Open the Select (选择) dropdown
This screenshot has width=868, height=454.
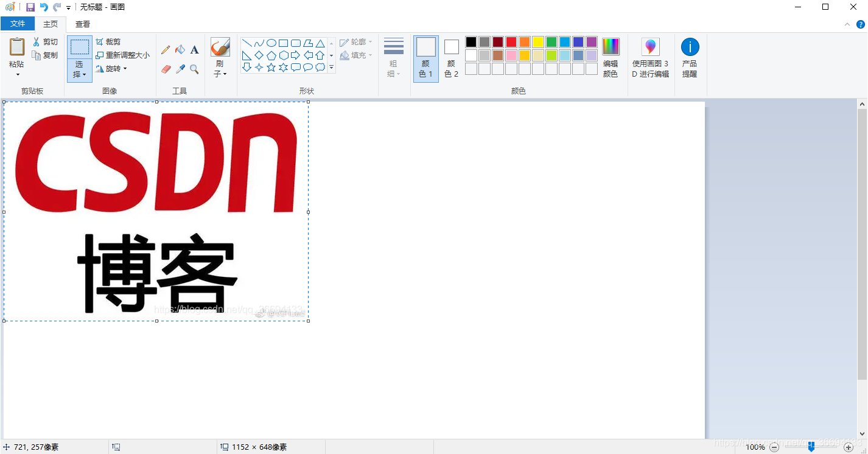[x=80, y=69]
